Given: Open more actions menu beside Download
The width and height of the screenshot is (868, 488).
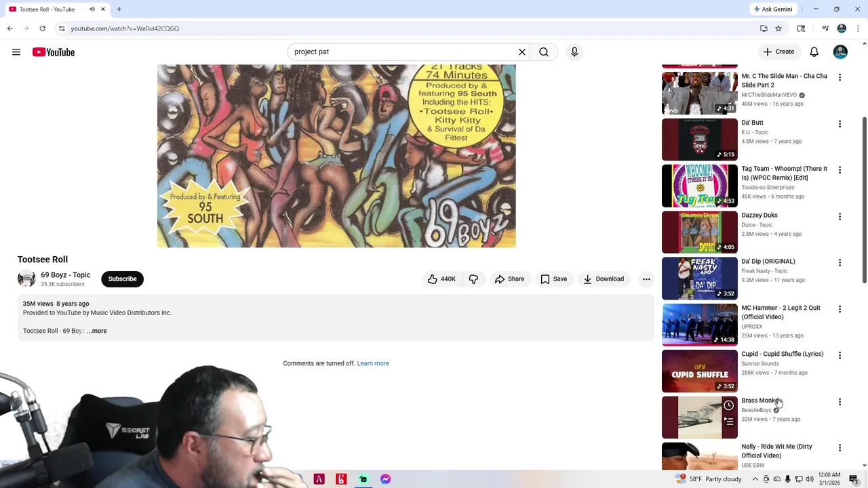Looking at the screenshot, I should 646,279.
